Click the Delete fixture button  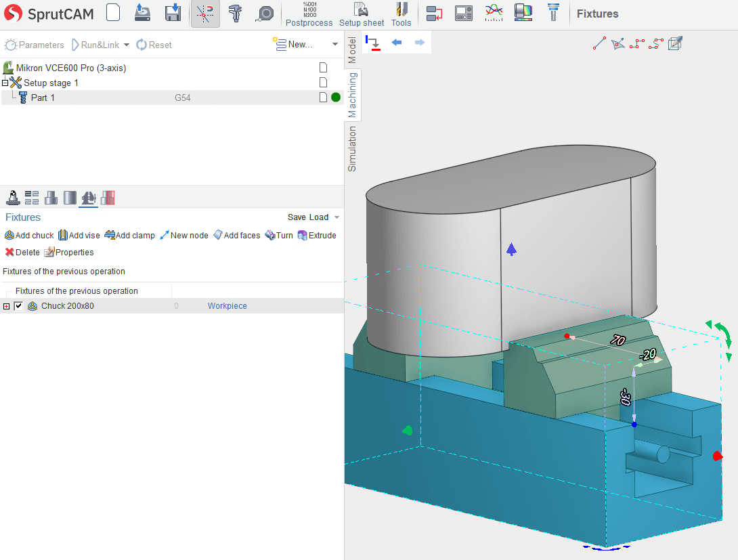(22, 253)
